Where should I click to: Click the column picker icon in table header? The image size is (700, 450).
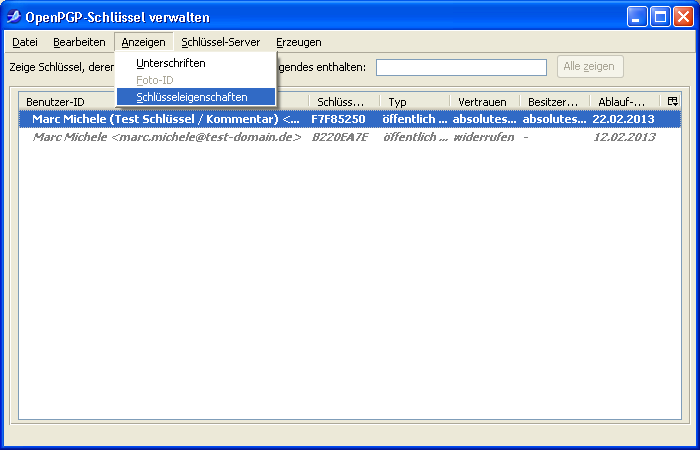click(672, 101)
